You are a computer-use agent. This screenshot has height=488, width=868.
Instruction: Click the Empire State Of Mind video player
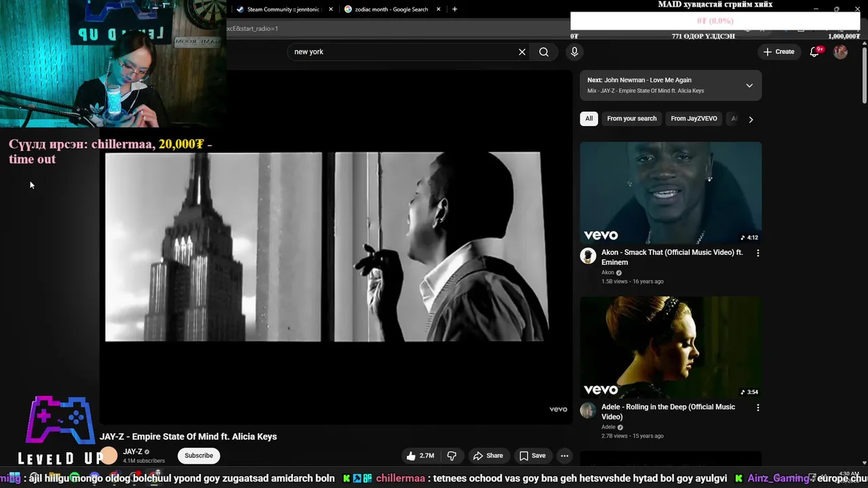(x=336, y=247)
